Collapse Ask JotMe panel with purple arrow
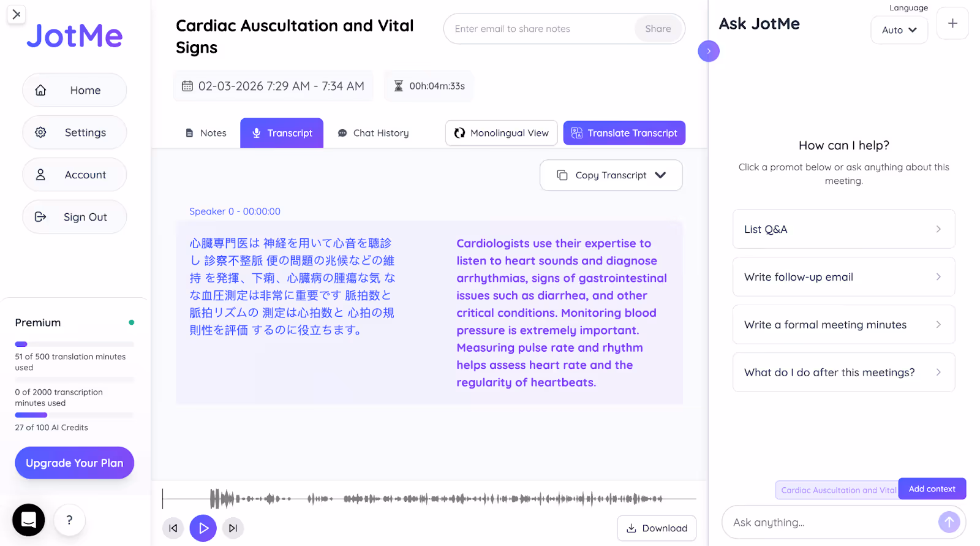 click(x=709, y=51)
